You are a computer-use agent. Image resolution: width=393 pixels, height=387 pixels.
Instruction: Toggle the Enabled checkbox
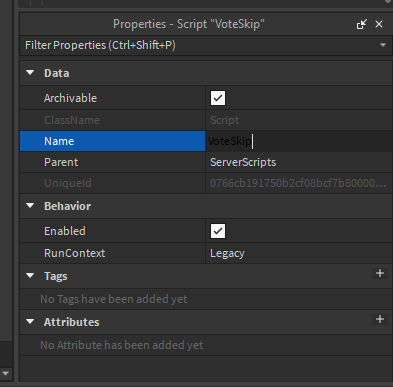pyautogui.click(x=218, y=231)
